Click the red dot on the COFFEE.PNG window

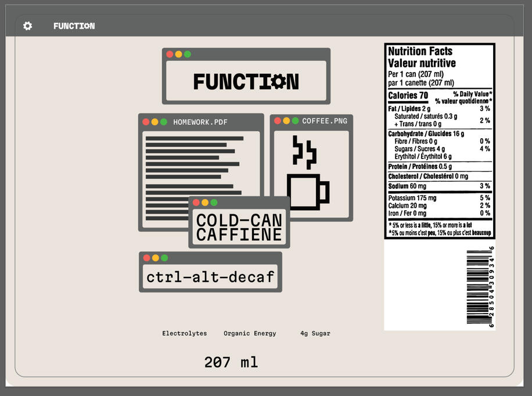(278, 121)
